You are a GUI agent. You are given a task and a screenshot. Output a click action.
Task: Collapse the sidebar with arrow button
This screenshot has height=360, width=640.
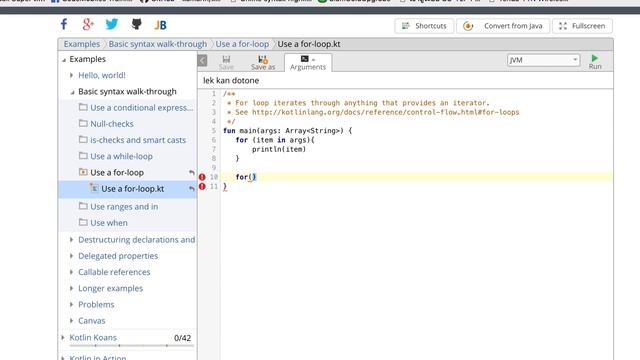[x=202, y=60]
